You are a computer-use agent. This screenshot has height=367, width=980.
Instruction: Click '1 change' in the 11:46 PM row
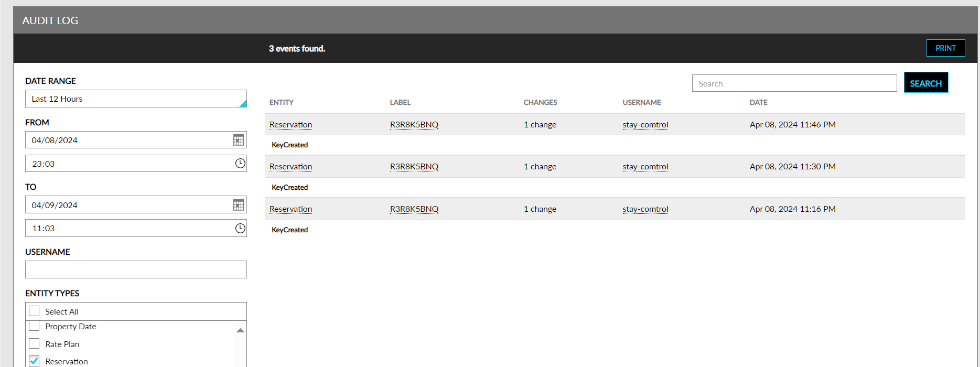(x=540, y=124)
